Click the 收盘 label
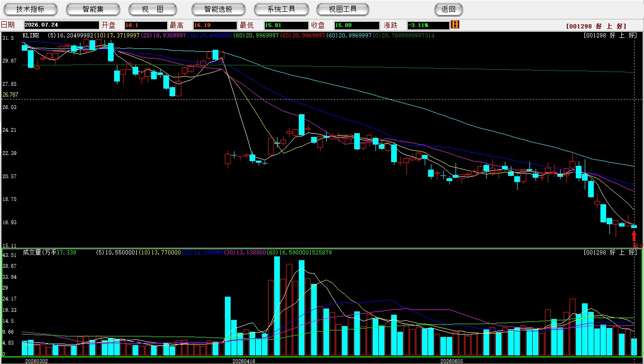Screen dimensions: 644x364 click(x=318, y=25)
